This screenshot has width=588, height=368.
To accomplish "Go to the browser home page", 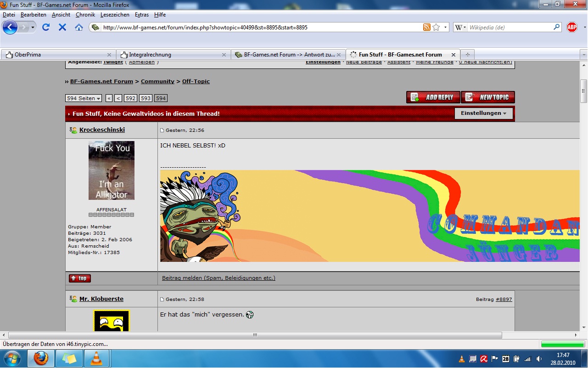I will pyautogui.click(x=79, y=27).
